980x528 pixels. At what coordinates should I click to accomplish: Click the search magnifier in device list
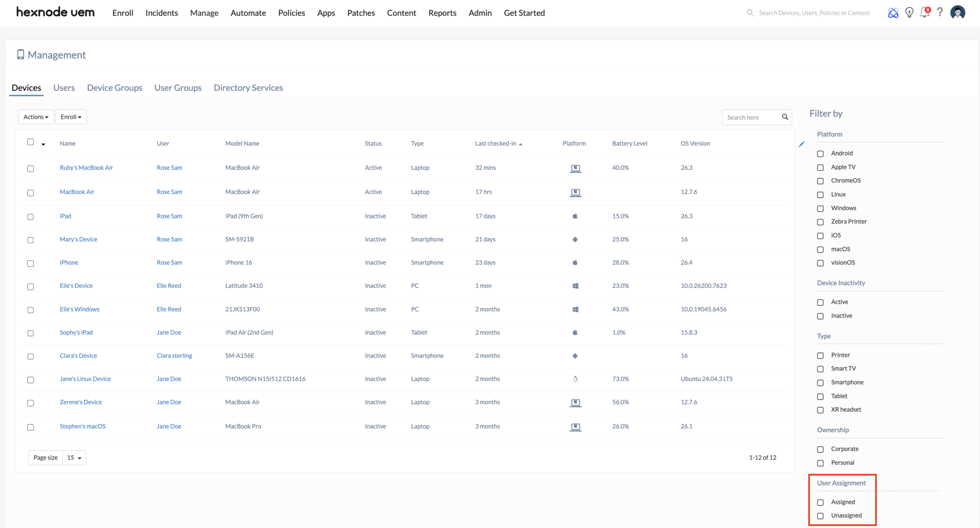tap(785, 117)
